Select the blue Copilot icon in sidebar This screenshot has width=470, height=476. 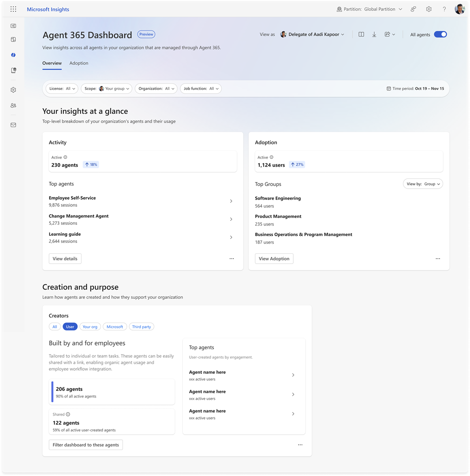click(x=13, y=55)
